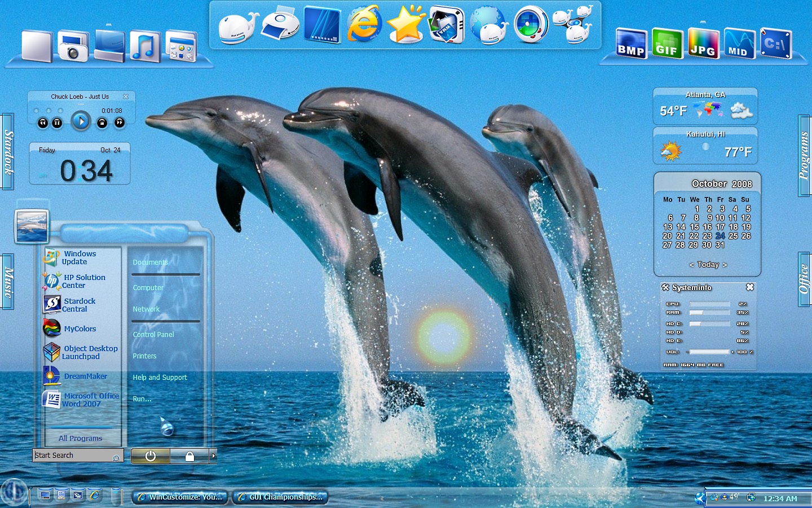Skip to next track in player
Screen dimensions: 812x508
coord(120,122)
